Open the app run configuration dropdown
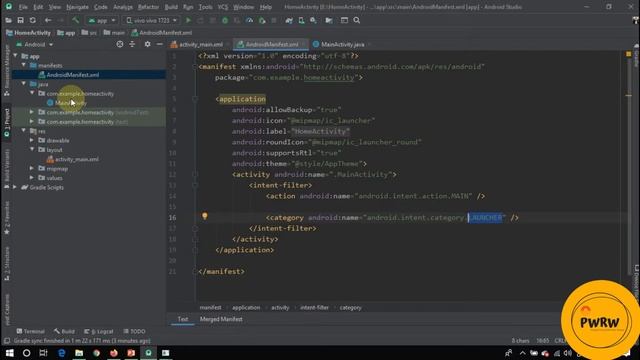640x360 pixels. coord(102,20)
